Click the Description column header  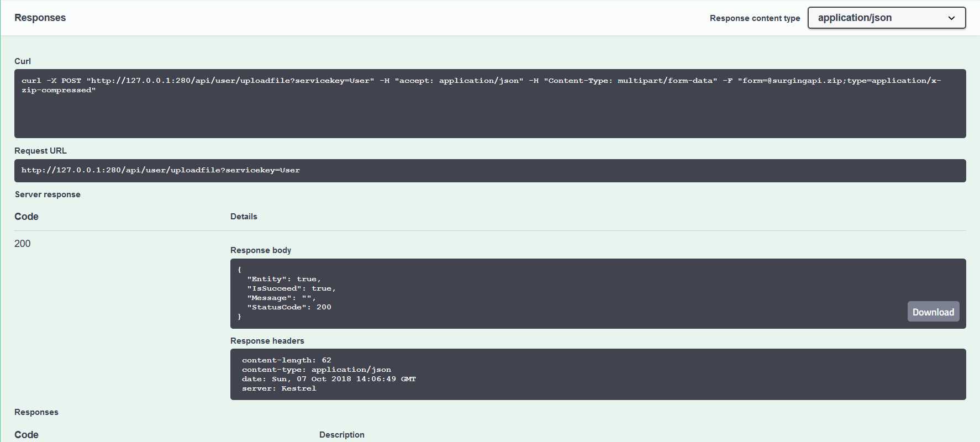pyautogui.click(x=342, y=435)
